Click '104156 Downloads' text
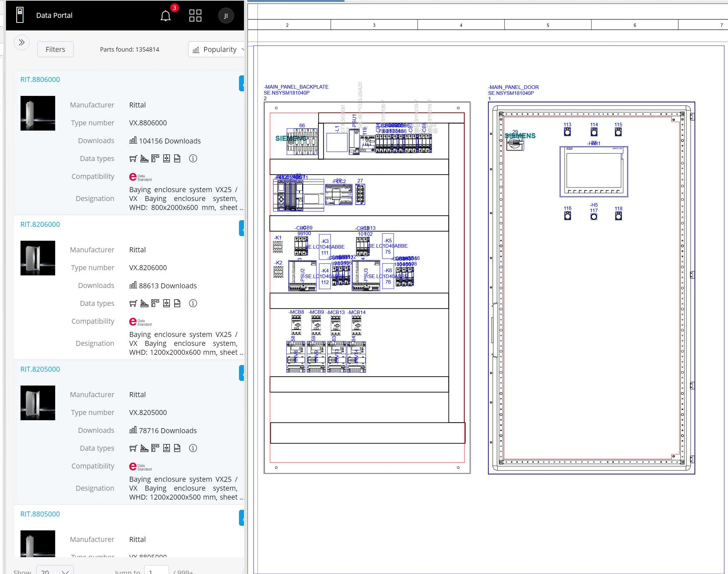This screenshot has height=574, width=728. [170, 141]
